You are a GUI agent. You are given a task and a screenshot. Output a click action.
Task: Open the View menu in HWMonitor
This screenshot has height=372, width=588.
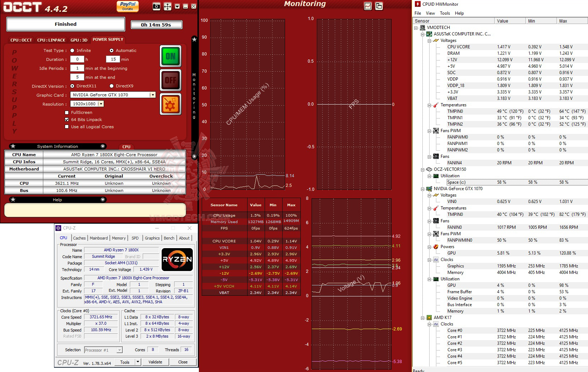[430, 13]
